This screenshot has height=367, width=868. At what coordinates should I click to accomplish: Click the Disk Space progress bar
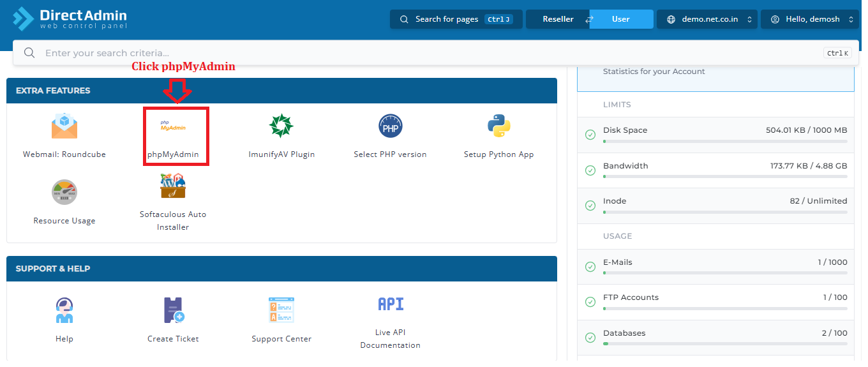725,141
